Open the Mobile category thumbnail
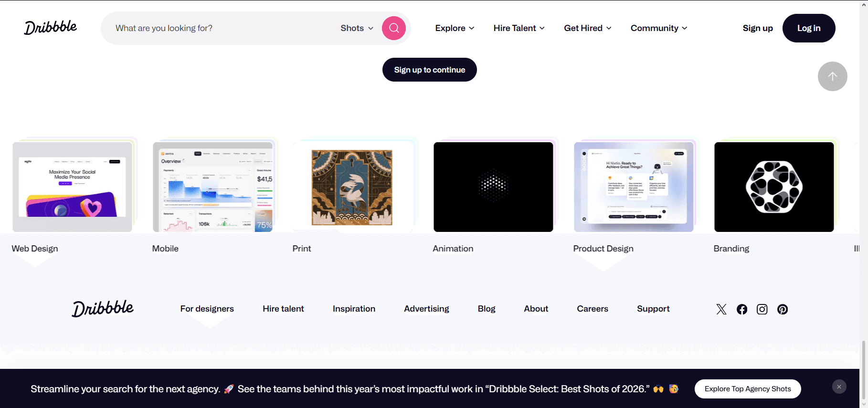This screenshot has height=408, width=868. (213, 187)
